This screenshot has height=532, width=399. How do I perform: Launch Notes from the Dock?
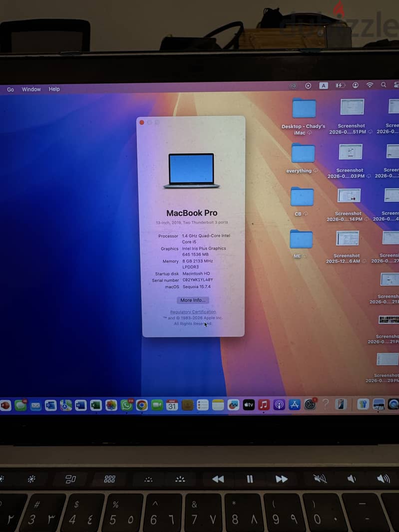tap(218, 405)
